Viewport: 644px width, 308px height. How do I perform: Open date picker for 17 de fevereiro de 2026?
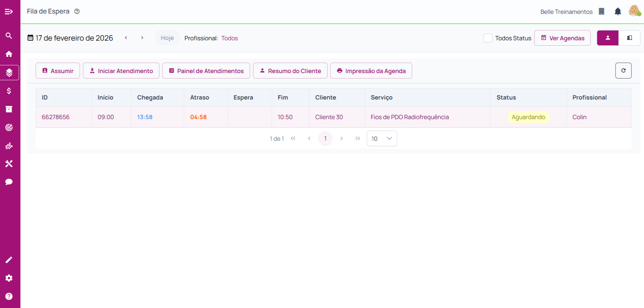[70, 38]
